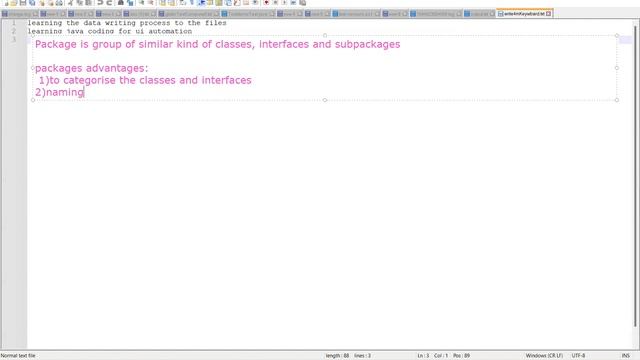Click 'Ln : 3' in status bar

423,356
